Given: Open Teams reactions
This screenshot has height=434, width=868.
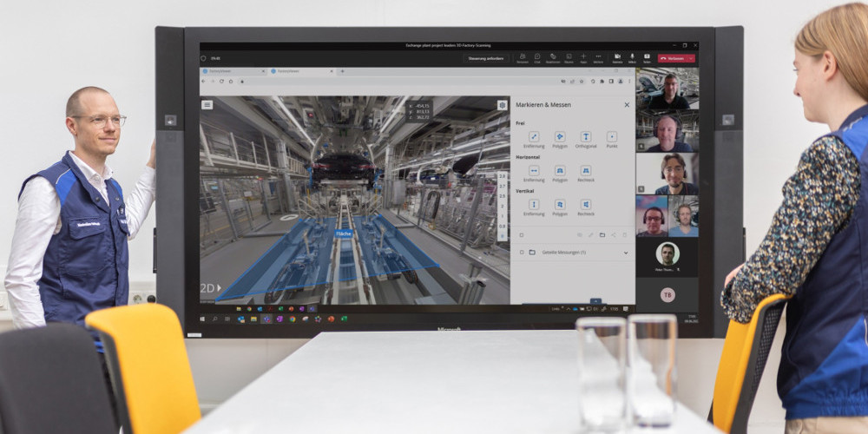Looking at the screenshot, I should (x=553, y=58).
